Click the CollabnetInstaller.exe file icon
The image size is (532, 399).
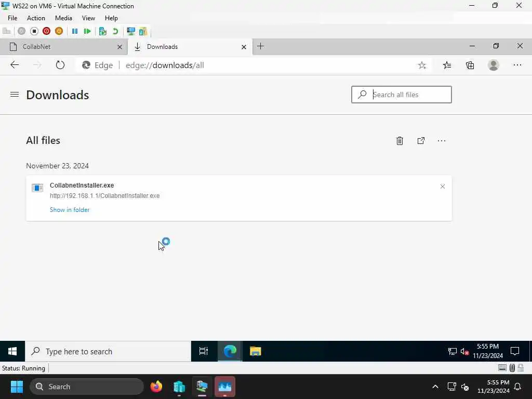point(37,187)
